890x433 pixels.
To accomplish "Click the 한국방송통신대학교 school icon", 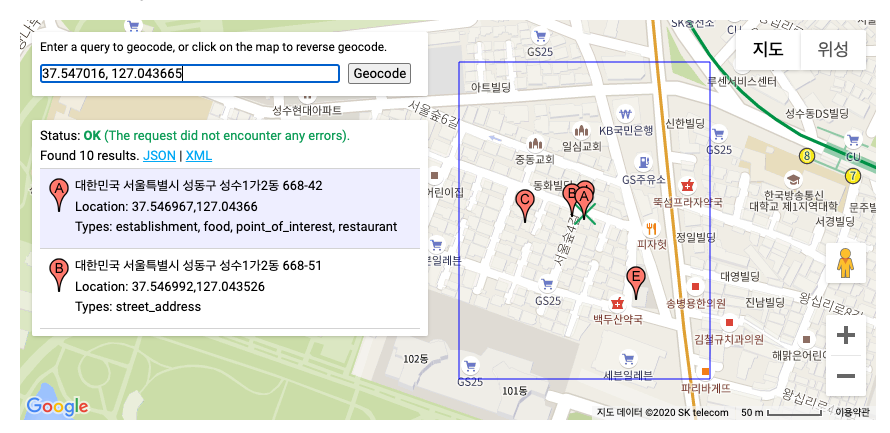I will (792, 180).
